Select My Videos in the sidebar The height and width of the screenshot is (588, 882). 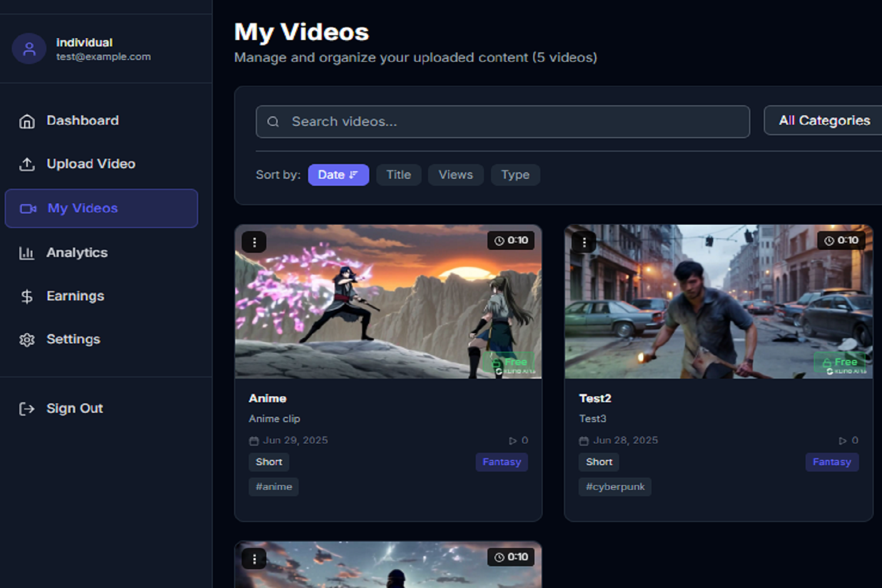[101, 208]
